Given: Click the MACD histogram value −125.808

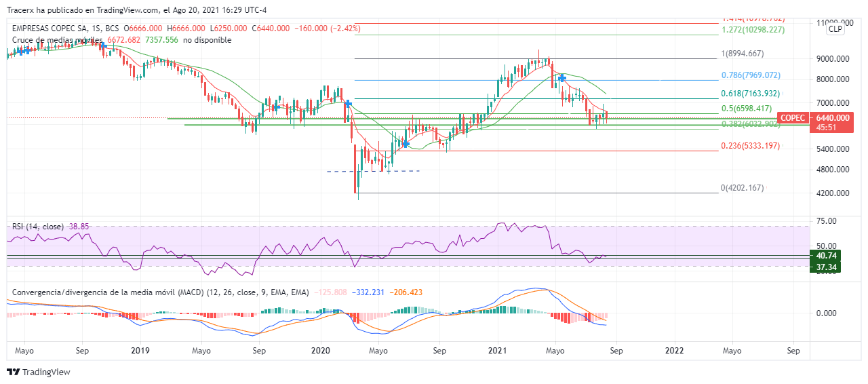Looking at the screenshot, I should (332, 292).
